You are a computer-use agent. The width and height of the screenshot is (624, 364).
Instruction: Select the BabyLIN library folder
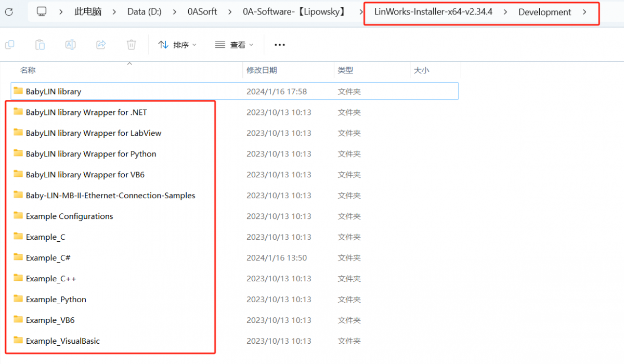click(x=53, y=92)
